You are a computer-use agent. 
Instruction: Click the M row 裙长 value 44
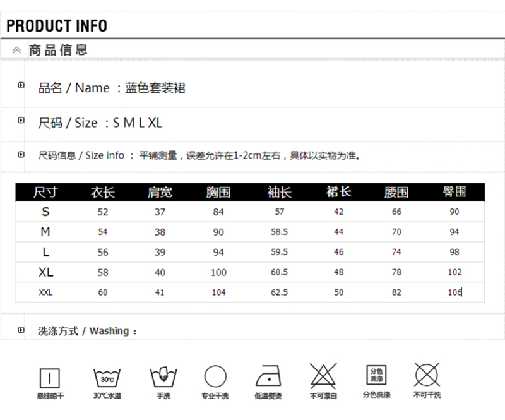pyautogui.click(x=338, y=232)
